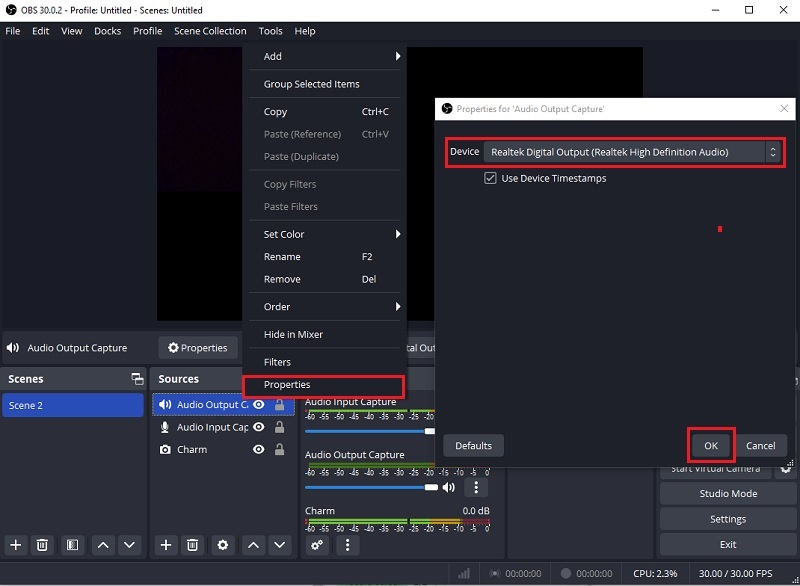Viewport: 800px width, 586px height.
Task: Move Audio Output Capture source up
Action: pos(252,545)
